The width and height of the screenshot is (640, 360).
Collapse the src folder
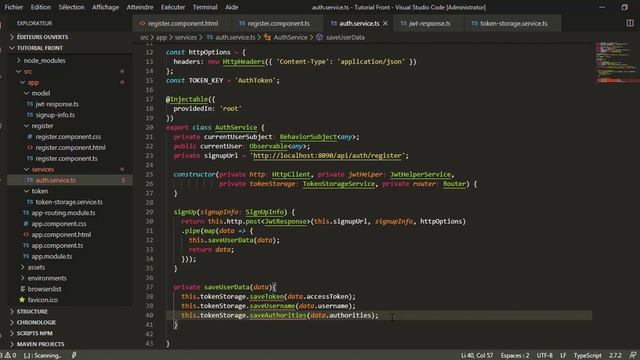(x=28, y=71)
